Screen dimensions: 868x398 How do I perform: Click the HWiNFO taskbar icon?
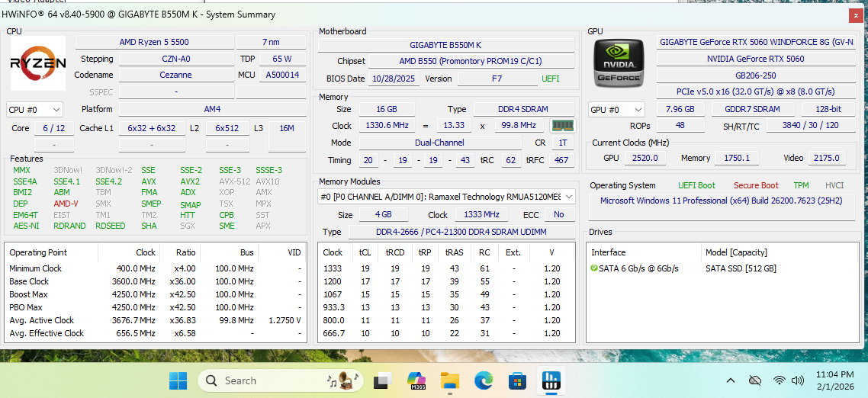pos(550,380)
